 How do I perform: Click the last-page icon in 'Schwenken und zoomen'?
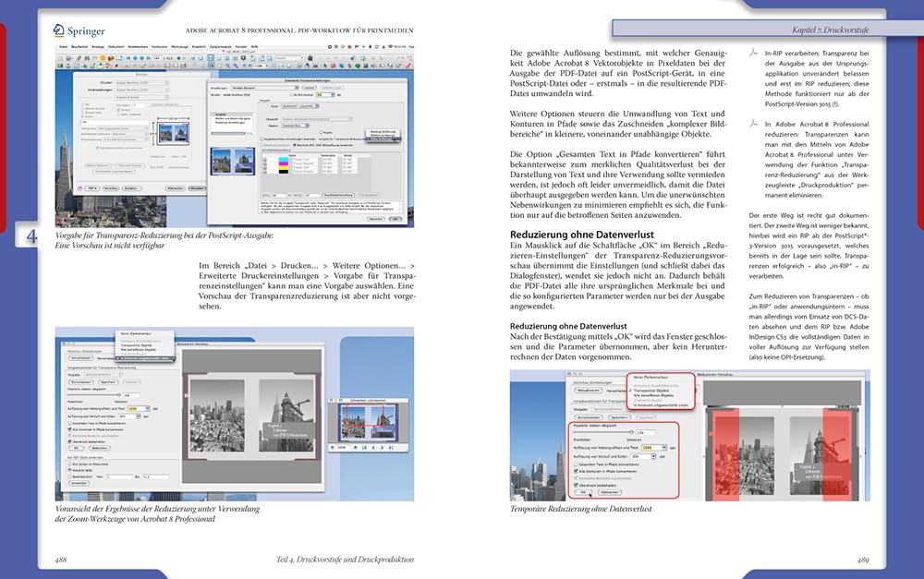pyautogui.click(x=391, y=448)
